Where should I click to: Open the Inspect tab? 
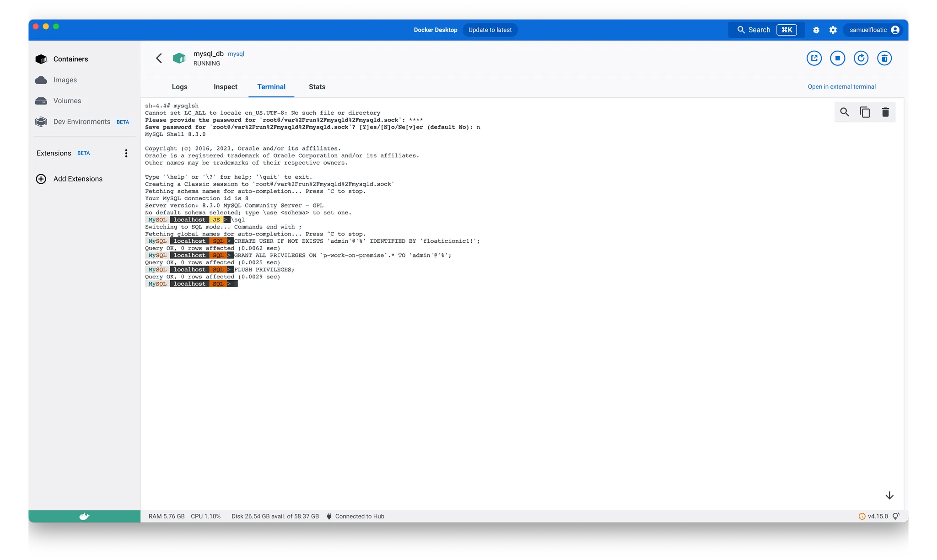point(225,87)
